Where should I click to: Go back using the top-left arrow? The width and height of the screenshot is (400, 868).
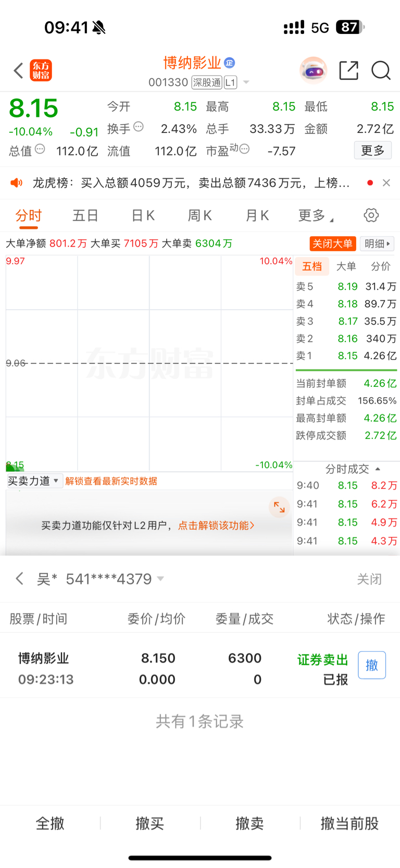(19, 70)
